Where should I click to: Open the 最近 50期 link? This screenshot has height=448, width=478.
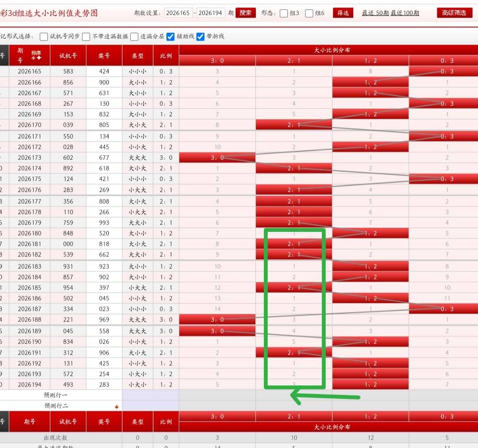click(375, 13)
